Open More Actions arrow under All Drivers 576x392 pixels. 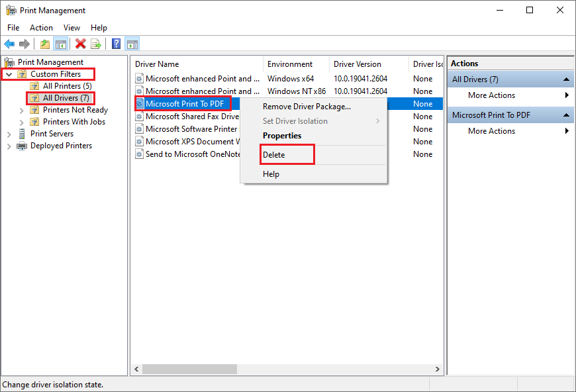coord(567,95)
